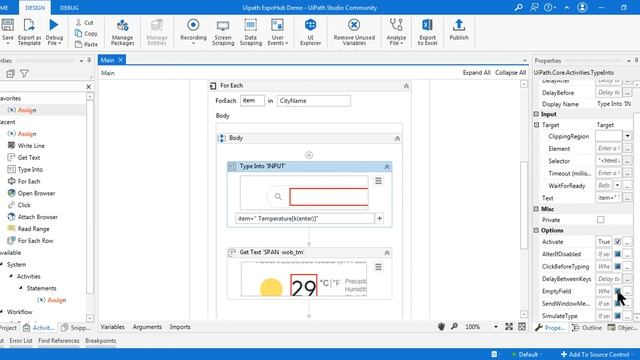
Task: Toggle the Private checkbox
Action: (600, 220)
